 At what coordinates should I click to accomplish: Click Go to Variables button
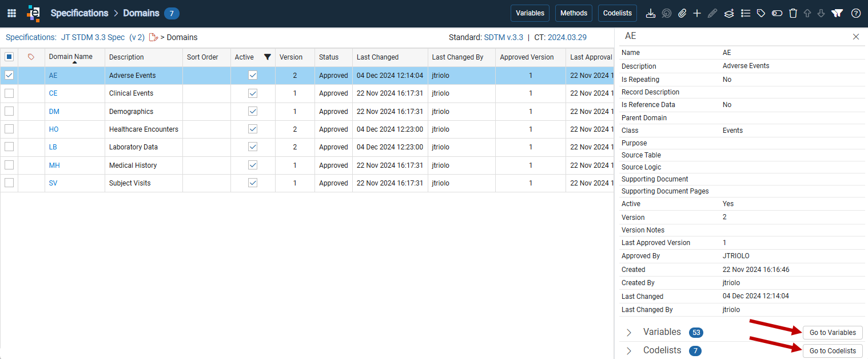pos(833,333)
